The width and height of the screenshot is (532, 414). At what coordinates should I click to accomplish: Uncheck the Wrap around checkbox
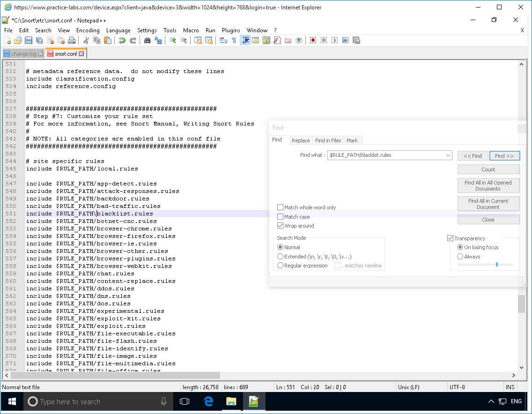pyautogui.click(x=281, y=226)
